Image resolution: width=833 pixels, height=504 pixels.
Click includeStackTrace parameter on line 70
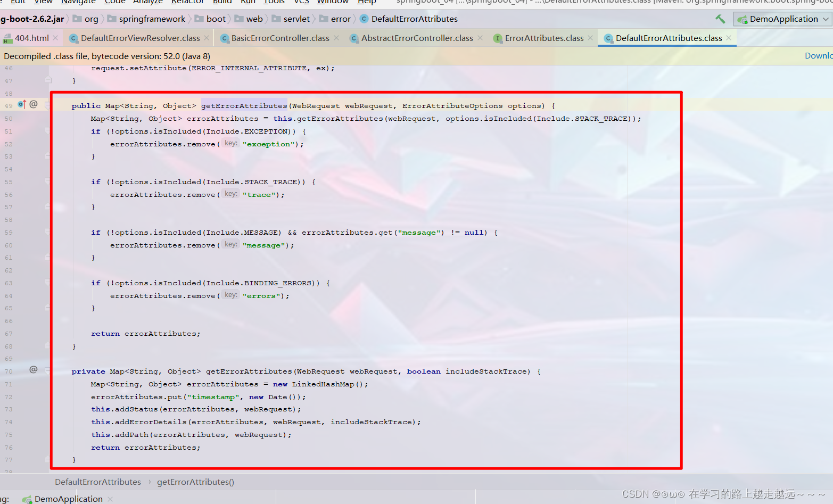[485, 371]
